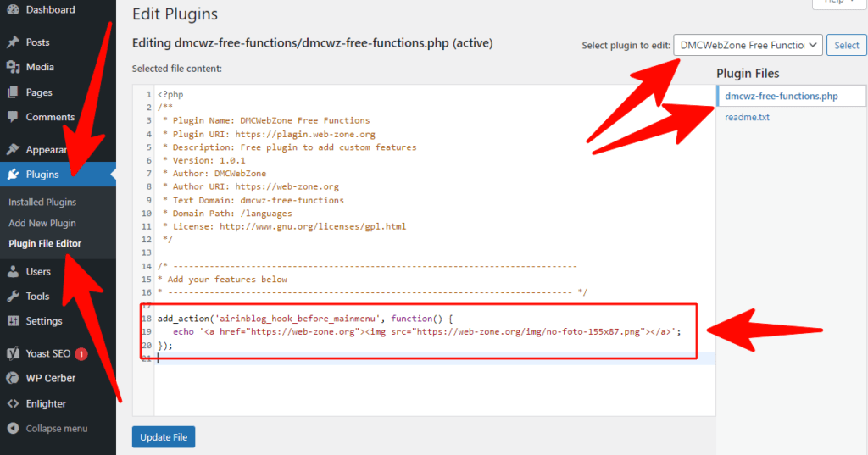This screenshot has width=868, height=455.
Task: Open WP Cerber menu label
Action: point(50,378)
